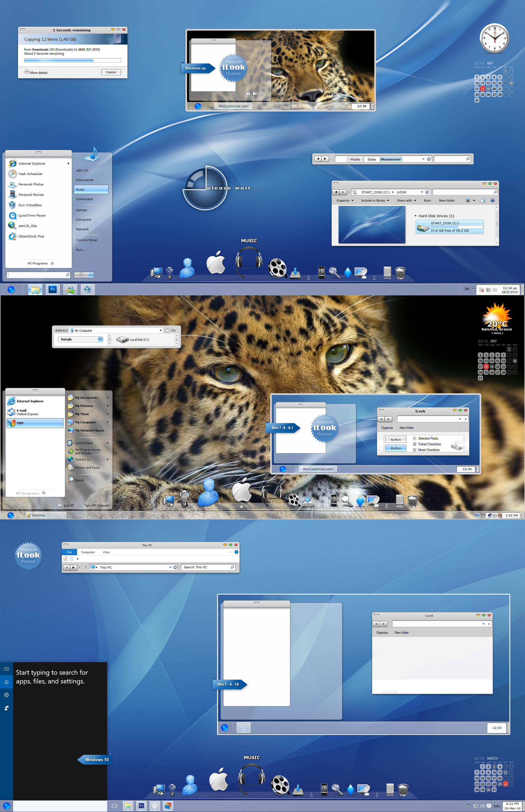
Task: Expand the Organize dropdown menu
Action: click(x=345, y=200)
